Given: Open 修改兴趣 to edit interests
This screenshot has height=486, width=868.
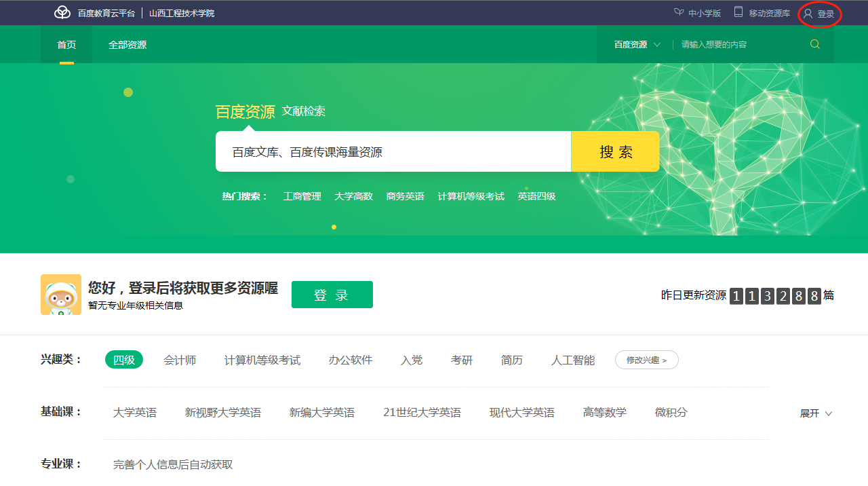Looking at the screenshot, I should 647,360.
